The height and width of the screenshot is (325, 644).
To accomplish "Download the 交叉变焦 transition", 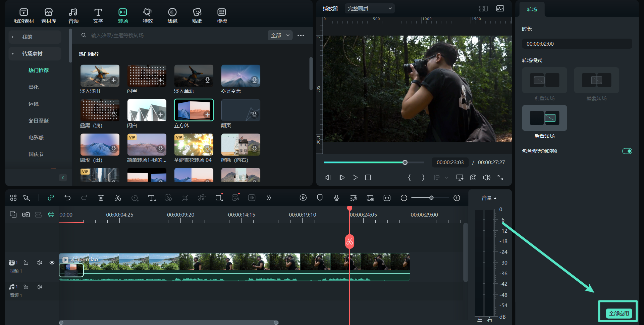I will pyautogui.click(x=255, y=80).
